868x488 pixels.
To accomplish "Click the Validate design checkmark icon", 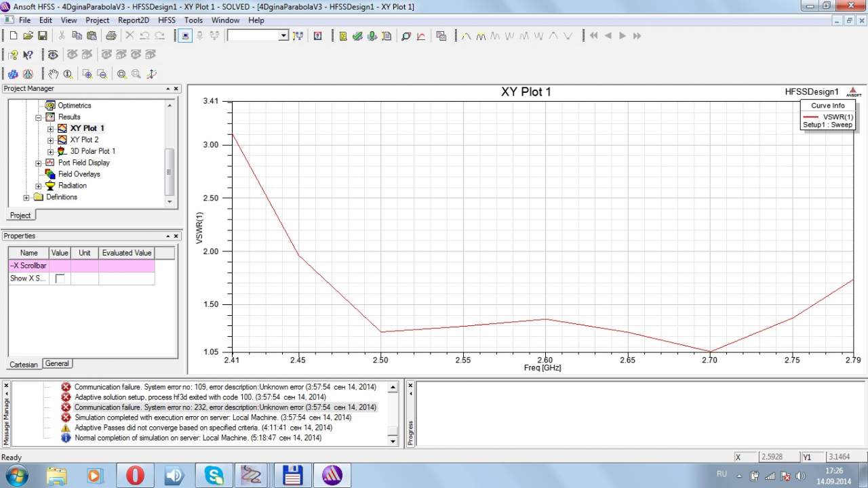I will click(x=357, y=36).
